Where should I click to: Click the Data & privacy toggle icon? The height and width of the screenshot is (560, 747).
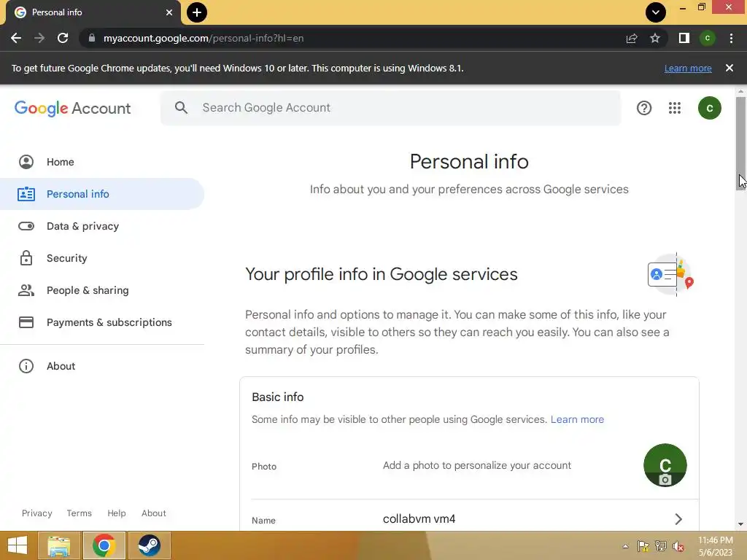(x=26, y=226)
